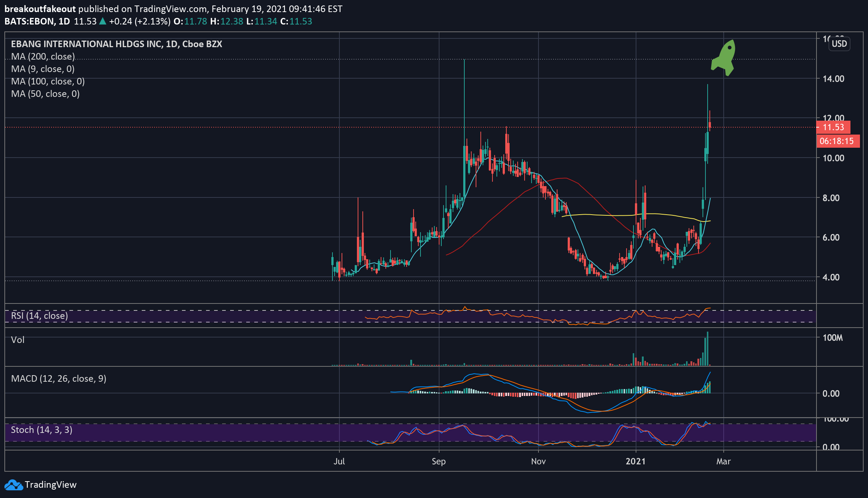The width and height of the screenshot is (868, 498).
Task: Click the Jul label on time axis
Action: tap(339, 461)
